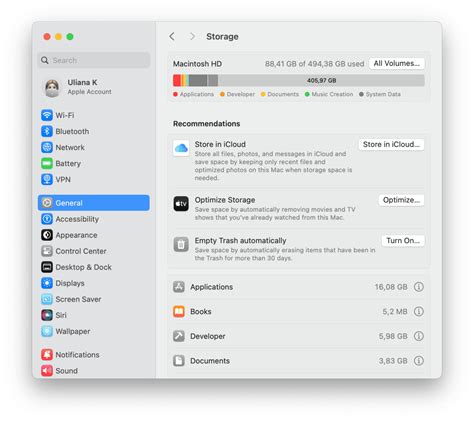Open Screen Saver settings

pyautogui.click(x=93, y=299)
